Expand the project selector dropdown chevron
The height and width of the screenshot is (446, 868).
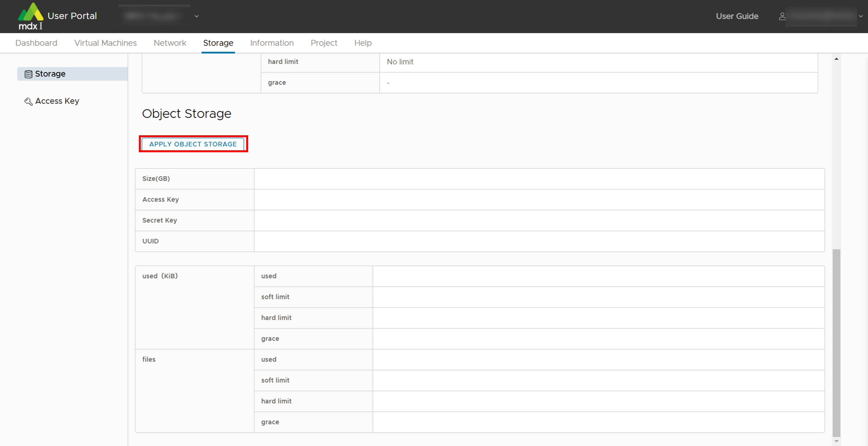pyautogui.click(x=196, y=16)
